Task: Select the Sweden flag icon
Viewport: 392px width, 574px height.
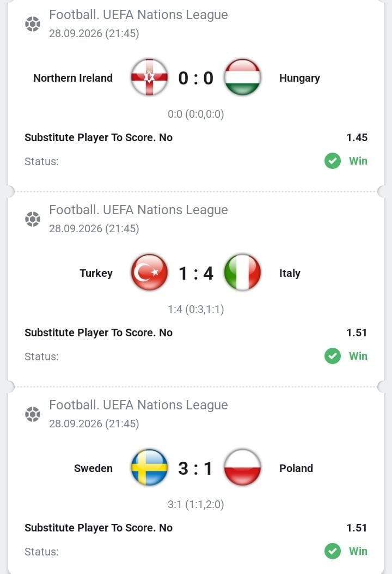Action: pyautogui.click(x=149, y=468)
